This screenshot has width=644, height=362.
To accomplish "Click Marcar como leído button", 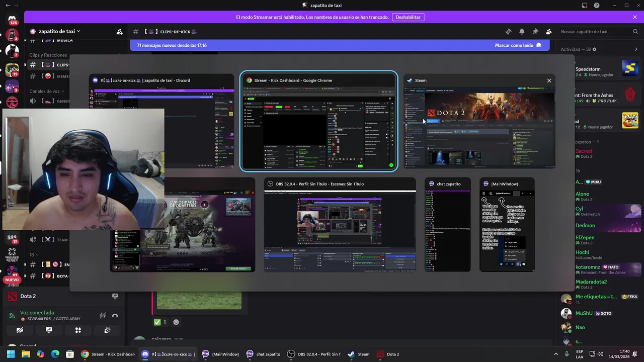I will pyautogui.click(x=518, y=45).
